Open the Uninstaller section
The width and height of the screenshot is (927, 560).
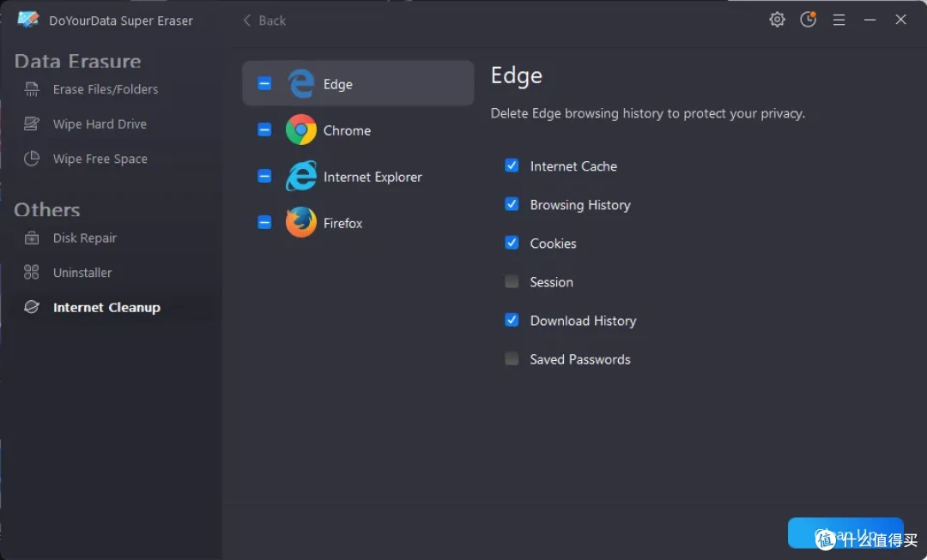(x=82, y=273)
